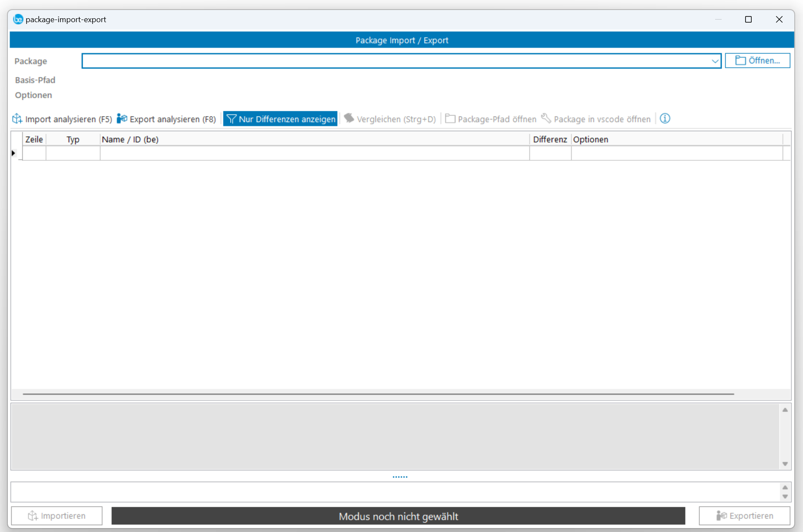803x532 pixels.
Task: Open the package path via Package-Pfad öffnen
Action: coord(491,119)
